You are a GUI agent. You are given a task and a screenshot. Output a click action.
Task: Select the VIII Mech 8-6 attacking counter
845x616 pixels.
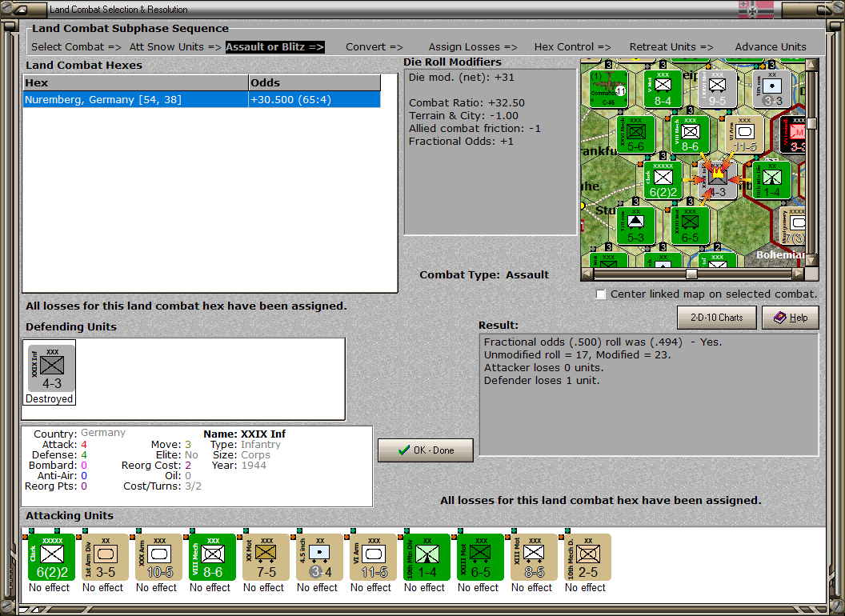coord(212,558)
